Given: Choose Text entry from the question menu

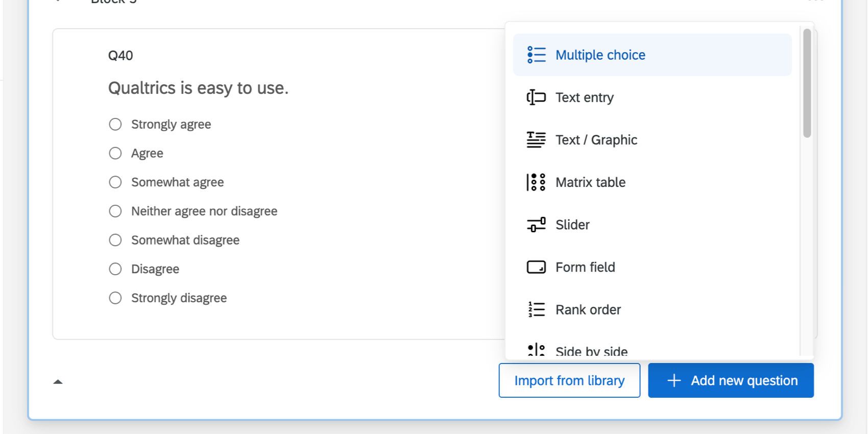Looking at the screenshot, I should coord(585,98).
